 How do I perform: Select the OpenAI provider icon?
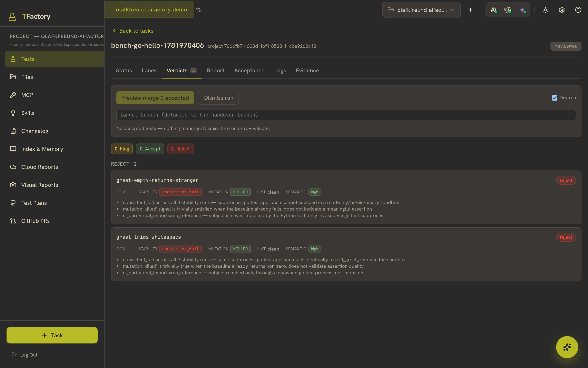coord(508,10)
